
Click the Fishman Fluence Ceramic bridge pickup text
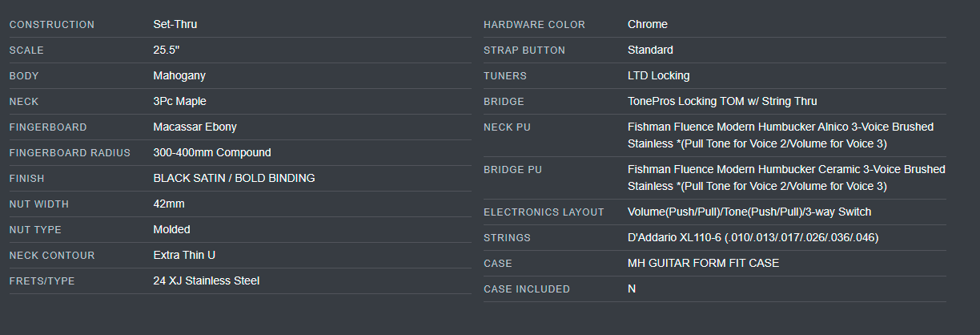(x=785, y=178)
